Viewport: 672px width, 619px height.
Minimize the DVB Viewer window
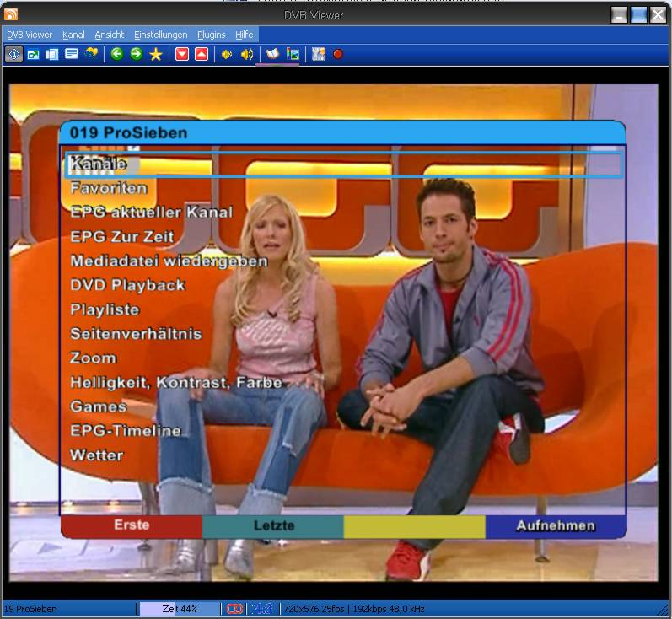click(x=619, y=15)
